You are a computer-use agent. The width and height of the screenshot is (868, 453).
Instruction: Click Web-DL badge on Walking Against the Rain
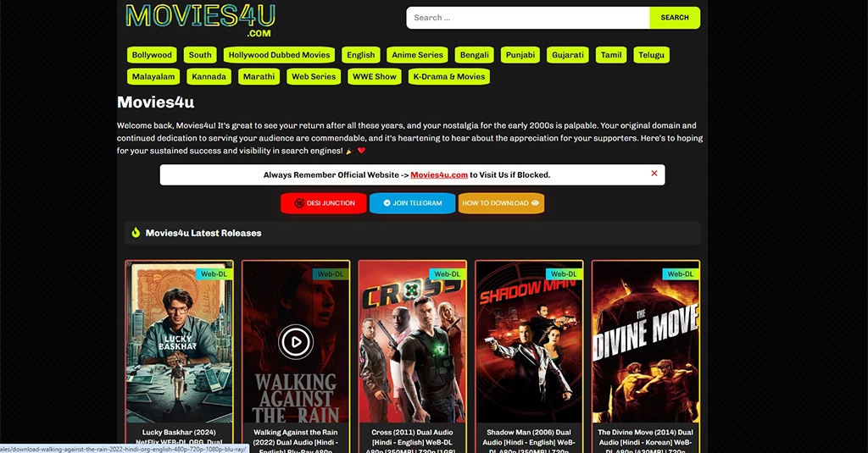click(331, 273)
